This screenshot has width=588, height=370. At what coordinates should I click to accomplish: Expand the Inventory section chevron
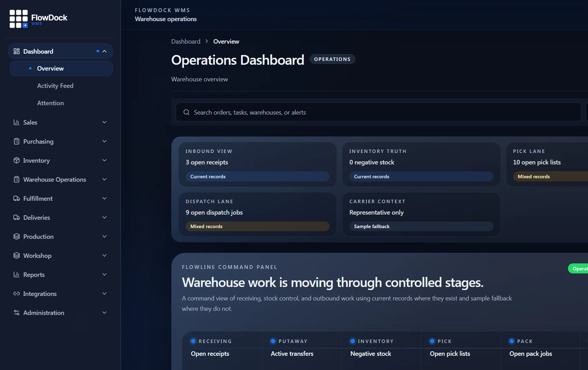click(104, 160)
